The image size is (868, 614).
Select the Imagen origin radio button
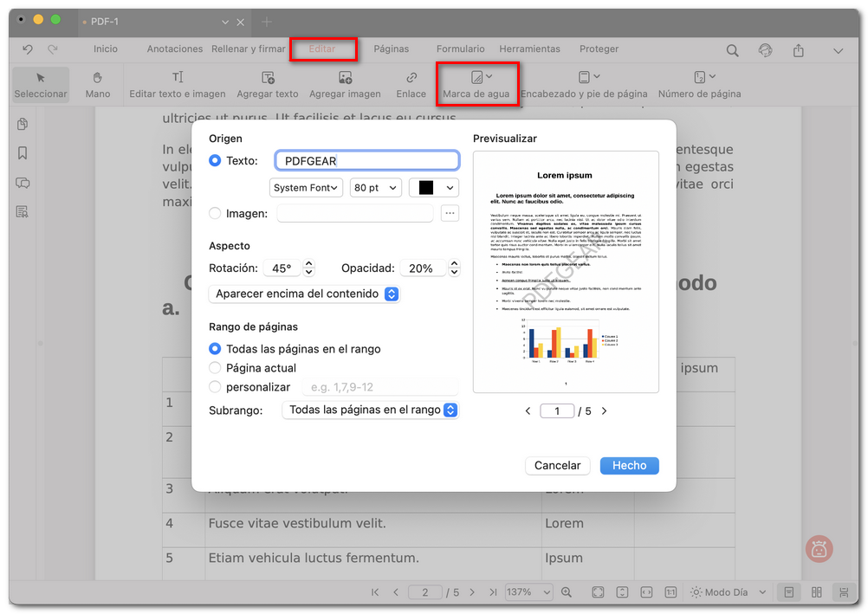pos(215,213)
